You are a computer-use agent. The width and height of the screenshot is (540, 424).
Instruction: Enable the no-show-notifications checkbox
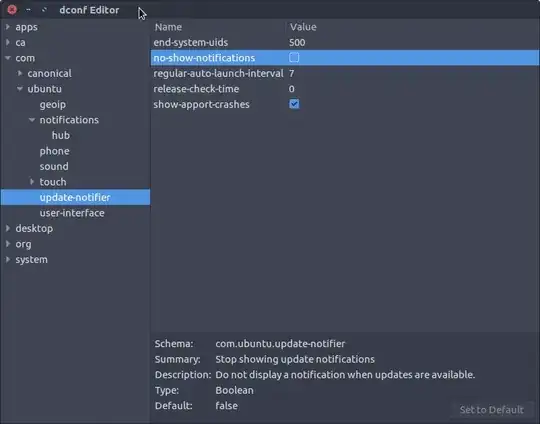pyautogui.click(x=294, y=57)
